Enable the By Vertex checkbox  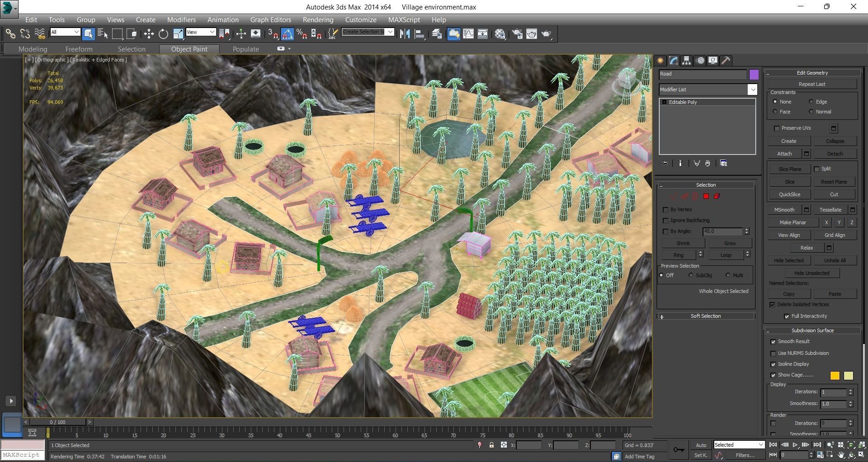tap(665, 210)
